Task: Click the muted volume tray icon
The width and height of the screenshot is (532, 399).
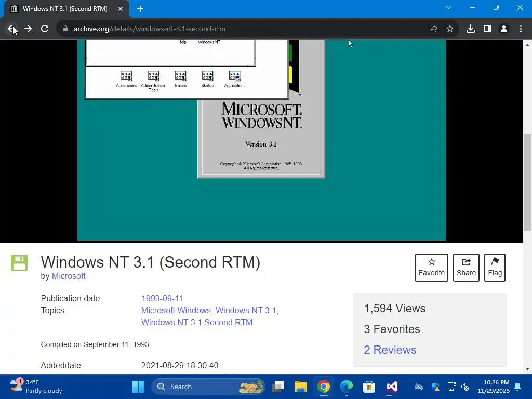Action: (x=465, y=387)
